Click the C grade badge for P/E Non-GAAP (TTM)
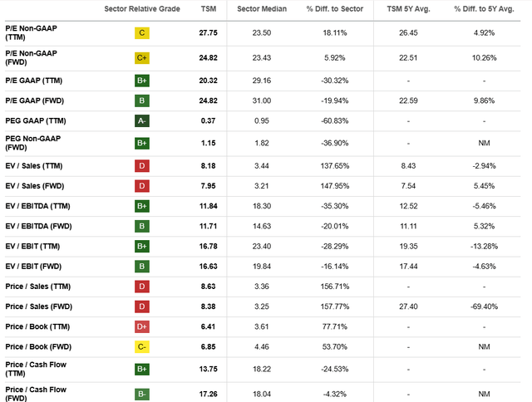Viewport: 532px width, 402px height. pyautogui.click(x=142, y=33)
